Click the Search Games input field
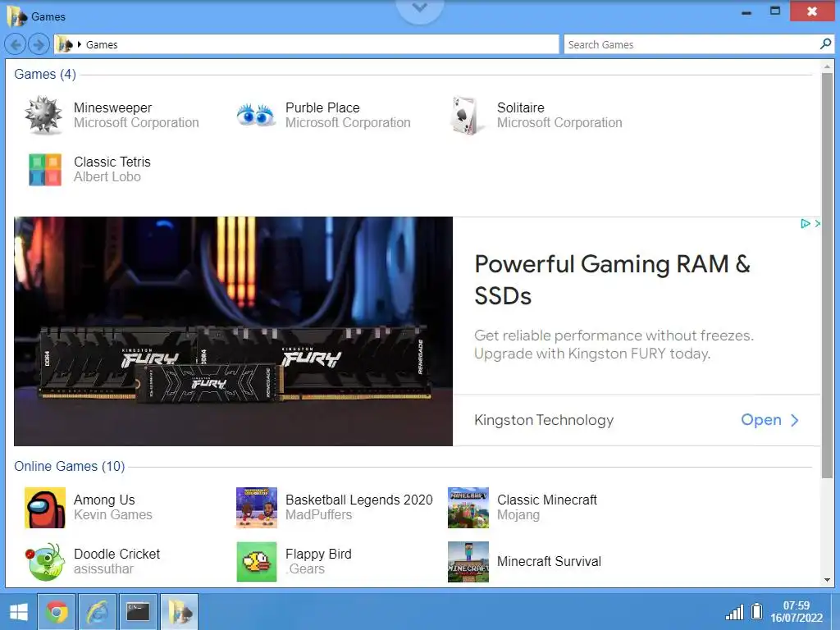Viewport: 840px width, 630px height. [692, 44]
